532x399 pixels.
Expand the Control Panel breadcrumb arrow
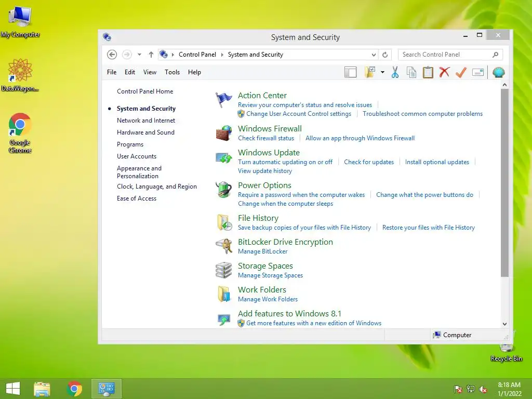coord(222,55)
